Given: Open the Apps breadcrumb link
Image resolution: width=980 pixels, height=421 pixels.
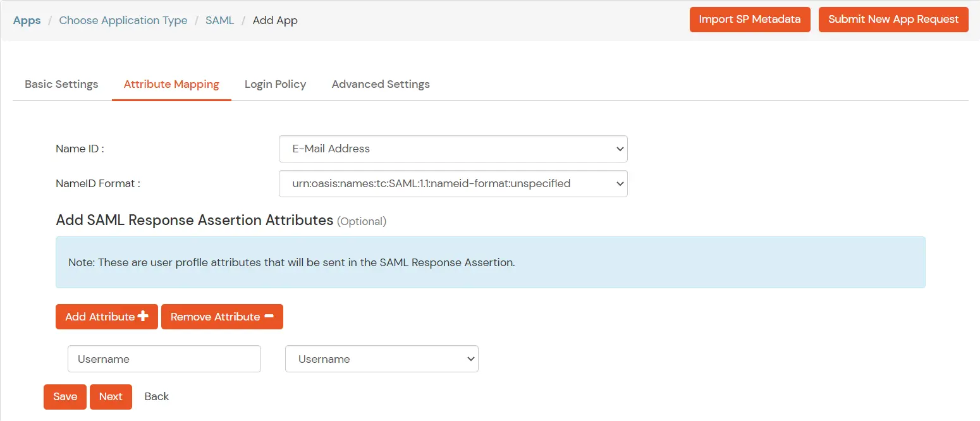Looking at the screenshot, I should click(x=27, y=20).
